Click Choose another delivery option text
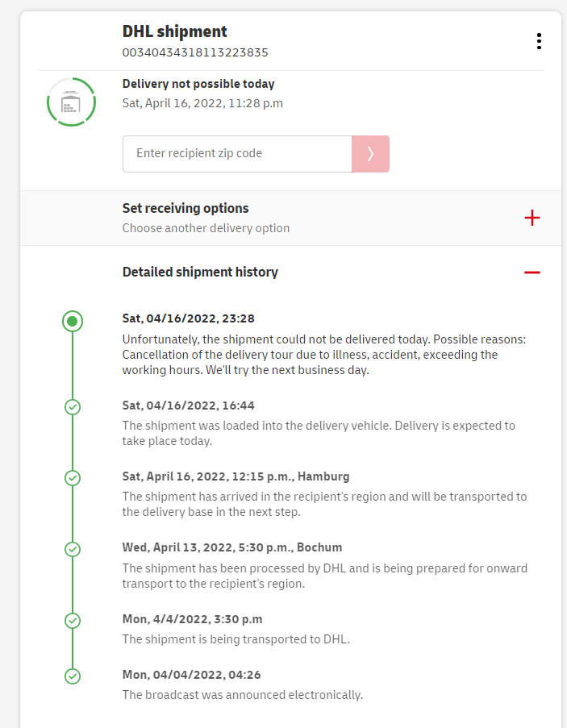 click(x=206, y=228)
